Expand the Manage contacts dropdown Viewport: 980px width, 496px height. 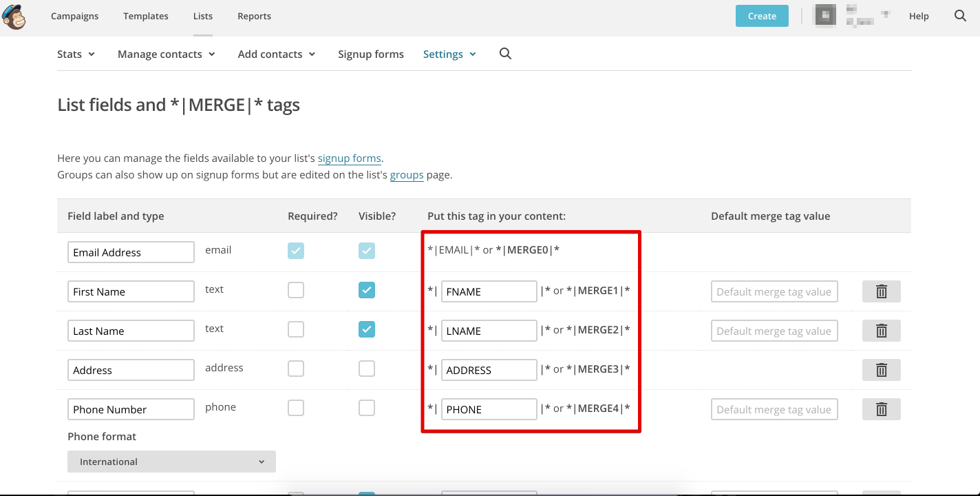pos(167,54)
